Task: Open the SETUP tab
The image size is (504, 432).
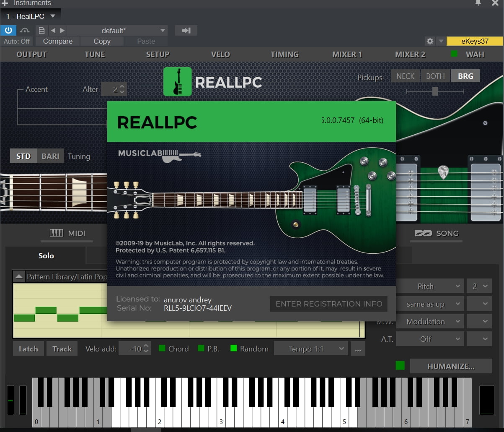Action: pos(158,54)
